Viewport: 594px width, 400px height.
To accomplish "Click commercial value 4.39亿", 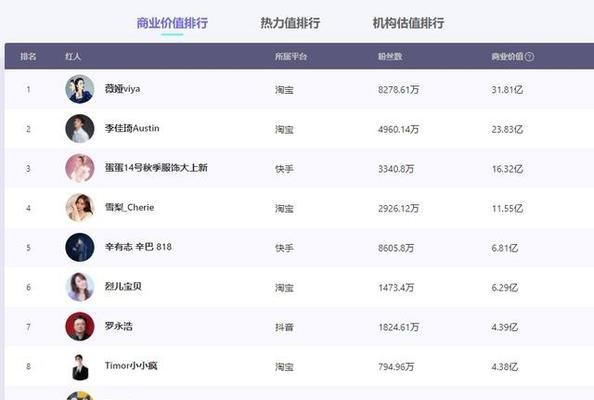I will click(x=505, y=327).
